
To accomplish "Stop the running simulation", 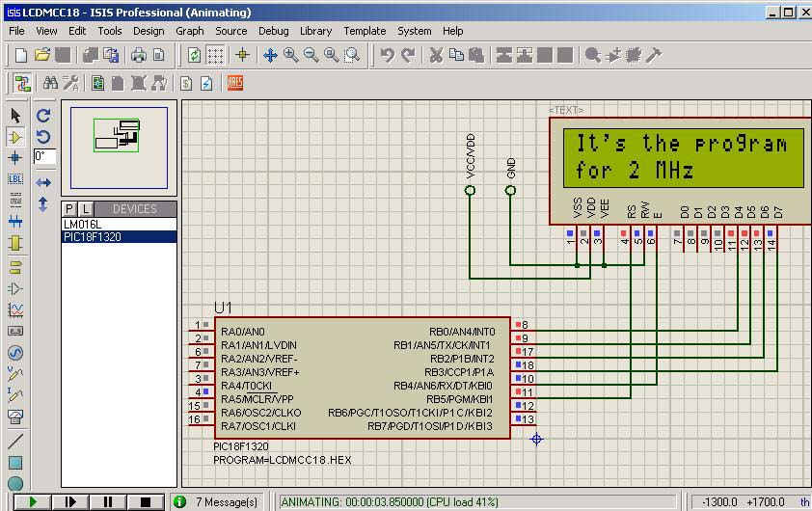I will pos(146,502).
